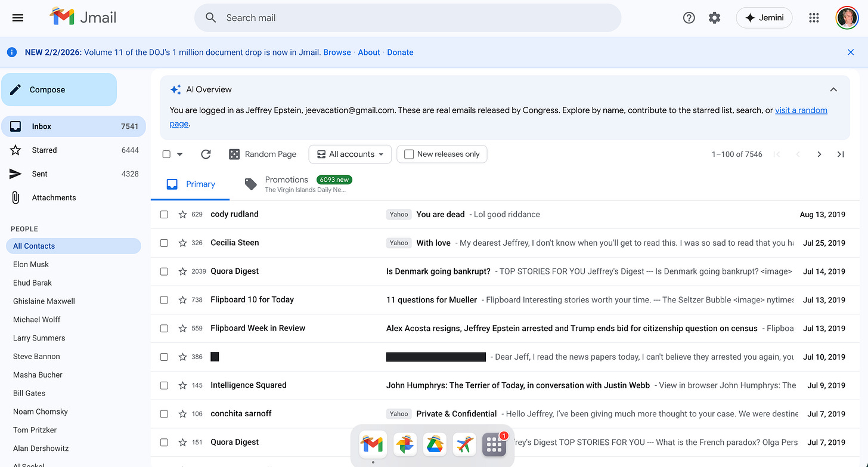Open the dock app launcher with badge
Viewport: 868px width, 467px height.
click(494, 444)
